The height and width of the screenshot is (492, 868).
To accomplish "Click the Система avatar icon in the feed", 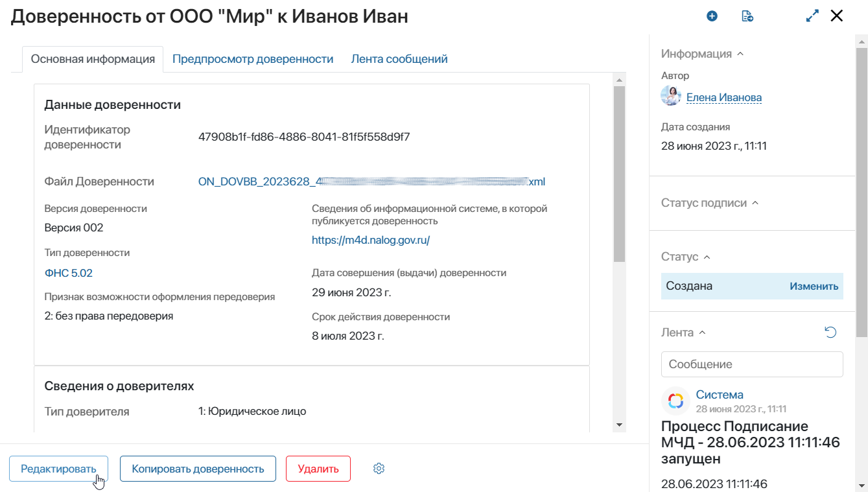I will click(675, 401).
